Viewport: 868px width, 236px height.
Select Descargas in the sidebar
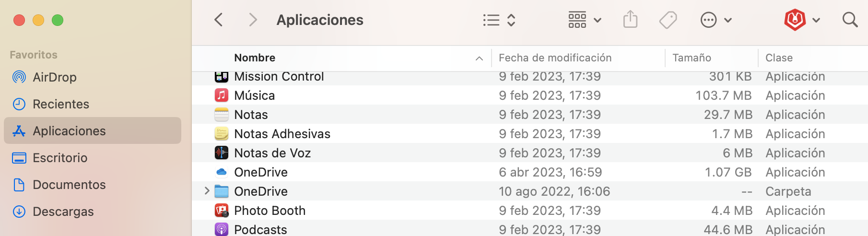(x=63, y=212)
